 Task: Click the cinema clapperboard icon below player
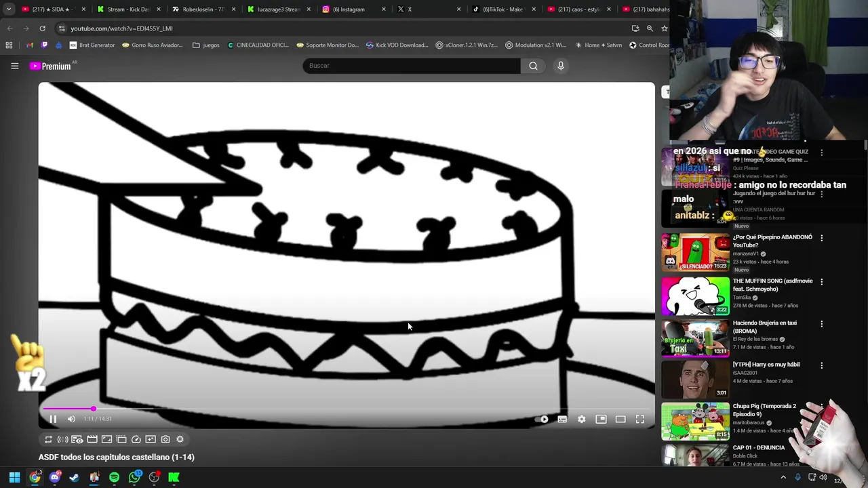point(92,439)
